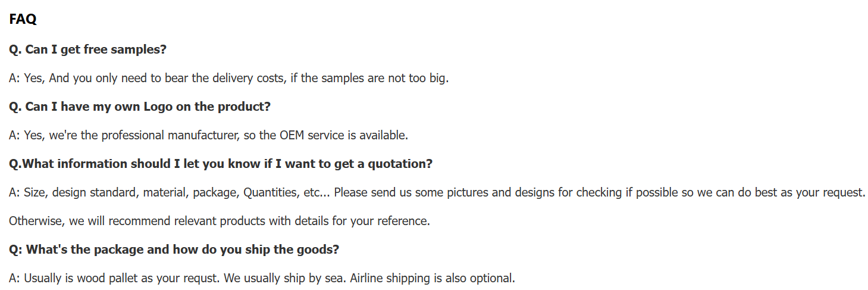Click the FAQ heading

23,20
